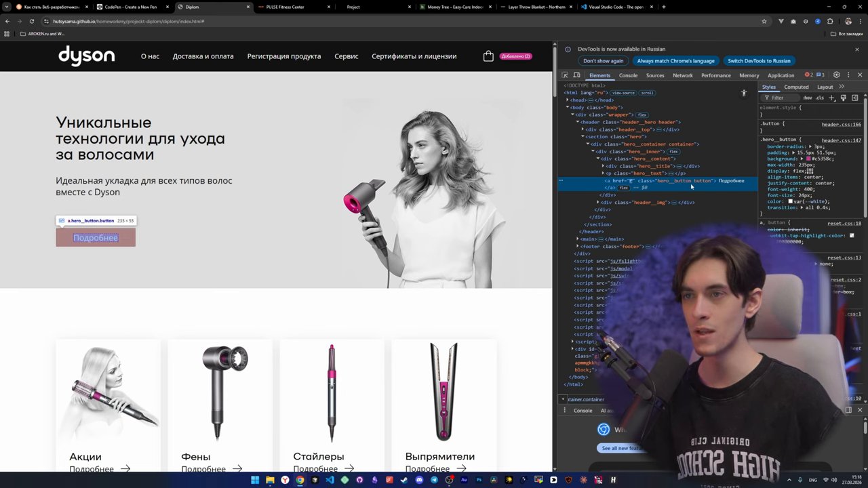
Task: Open header.css:147 source link
Action: (x=841, y=140)
